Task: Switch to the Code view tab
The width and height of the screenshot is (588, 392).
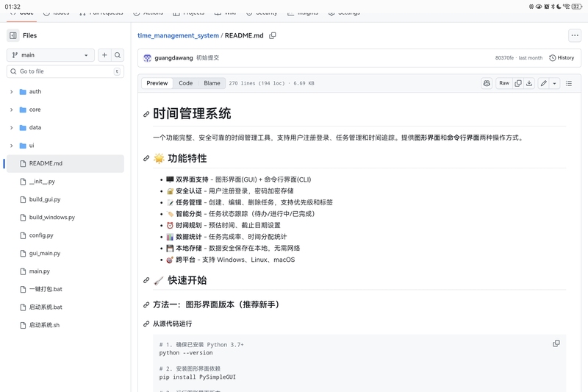Action: click(x=186, y=83)
